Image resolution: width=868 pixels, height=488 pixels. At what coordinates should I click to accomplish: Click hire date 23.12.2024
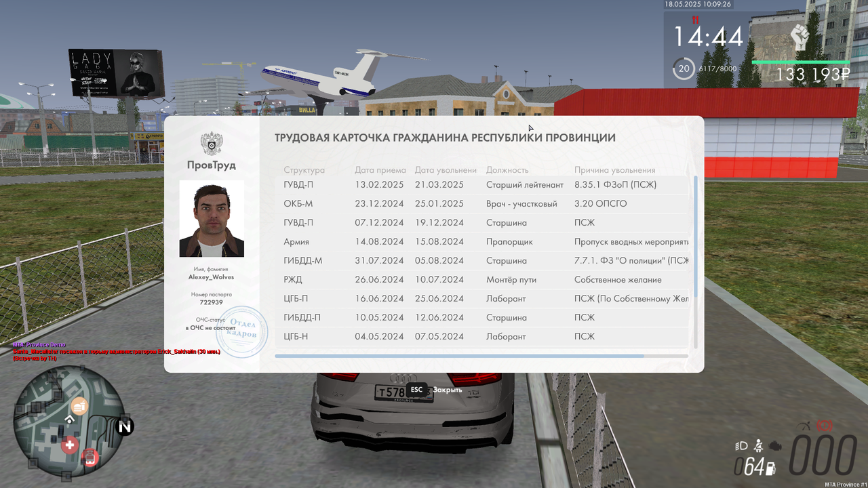[x=379, y=204]
